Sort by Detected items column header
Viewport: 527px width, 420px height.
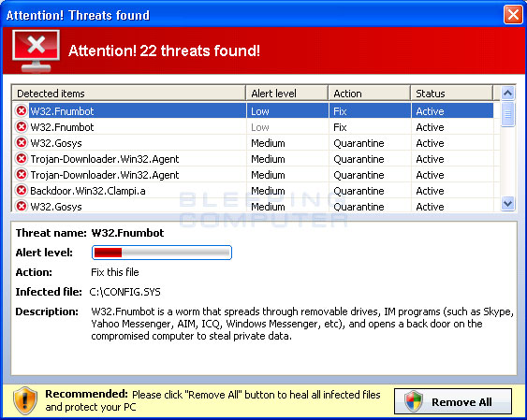point(129,93)
